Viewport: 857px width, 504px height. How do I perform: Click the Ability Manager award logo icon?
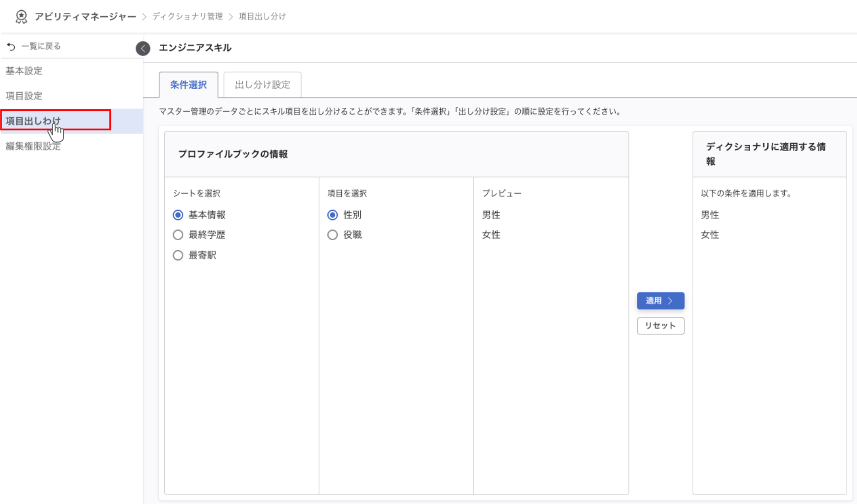21,17
